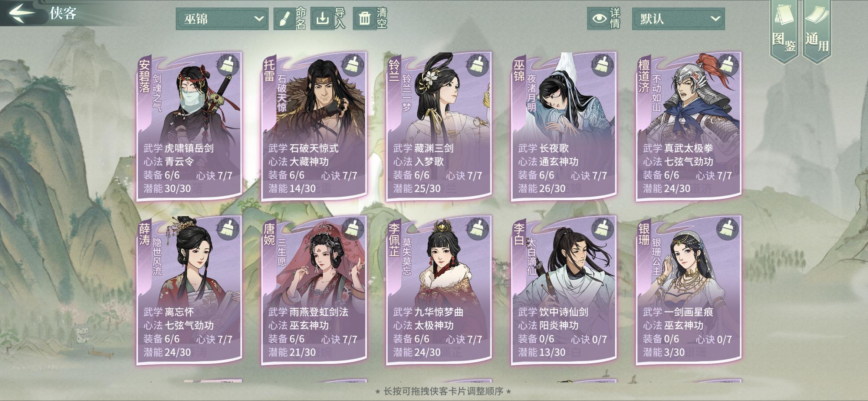Click the broom icon on 银珊's card
Viewport: 868px width, 401px height.
[729, 229]
